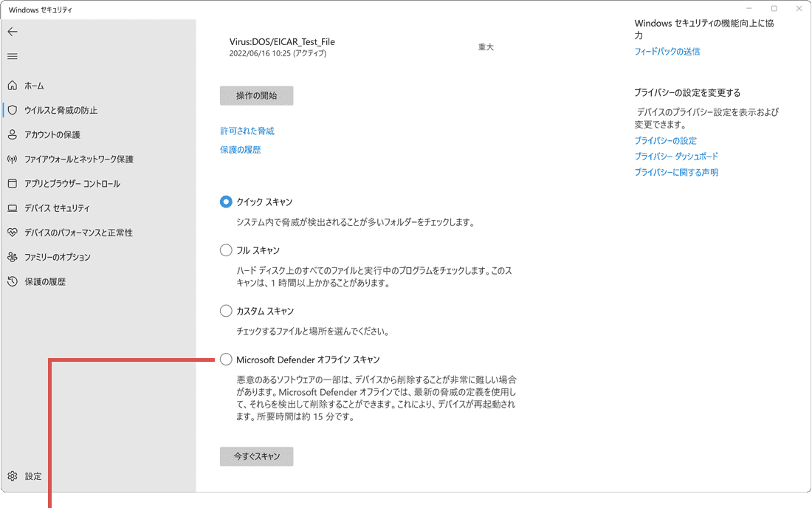
Task: Click the ファイアウォール antenna icon
Action: 13,159
